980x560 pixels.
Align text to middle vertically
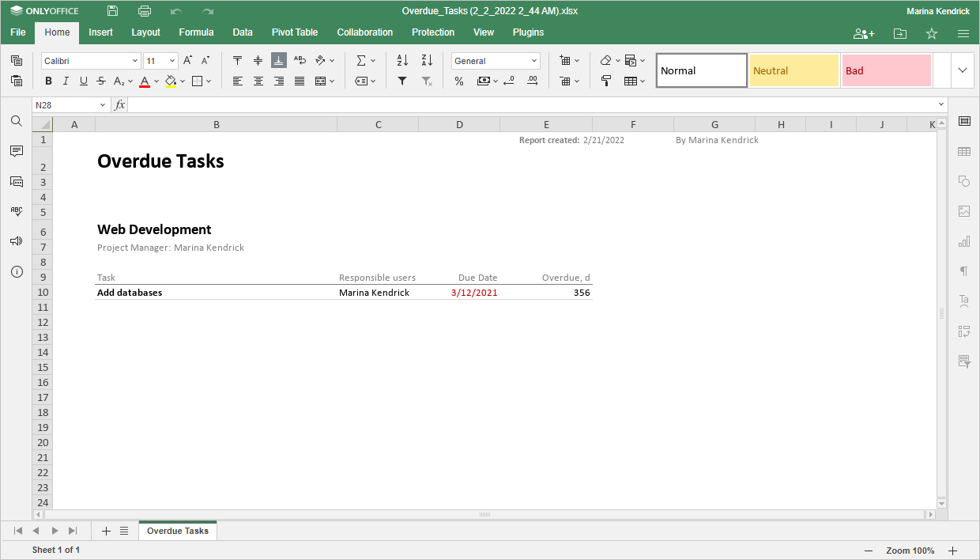(258, 61)
